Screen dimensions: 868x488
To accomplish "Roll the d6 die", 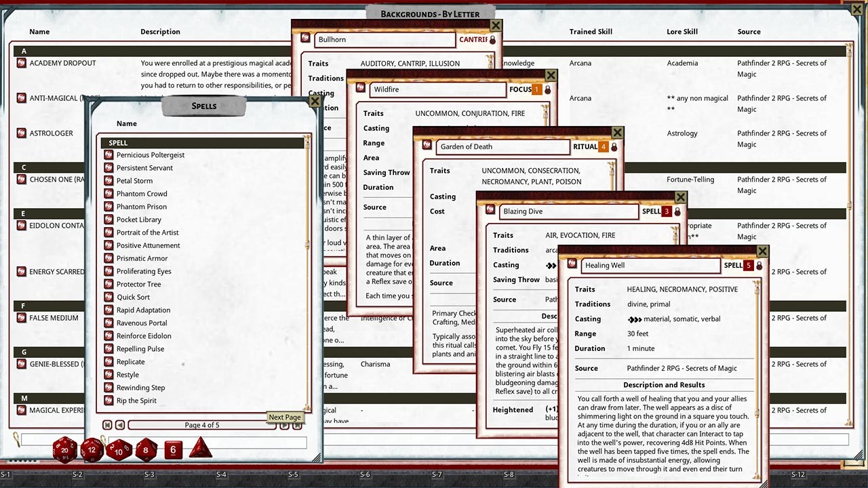I will pyautogui.click(x=173, y=449).
